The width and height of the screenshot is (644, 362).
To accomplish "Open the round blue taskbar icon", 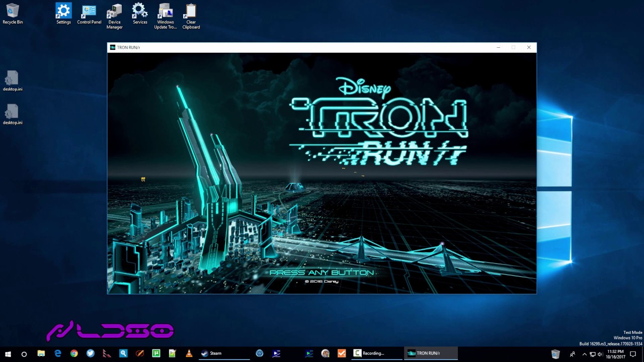I will click(x=260, y=353).
